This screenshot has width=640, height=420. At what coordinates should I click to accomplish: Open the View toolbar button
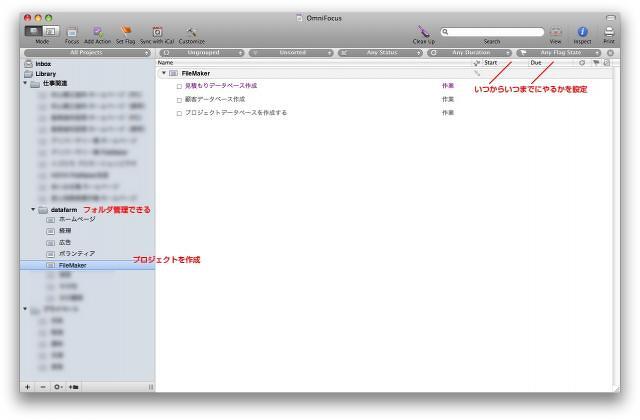(x=556, y=32)
